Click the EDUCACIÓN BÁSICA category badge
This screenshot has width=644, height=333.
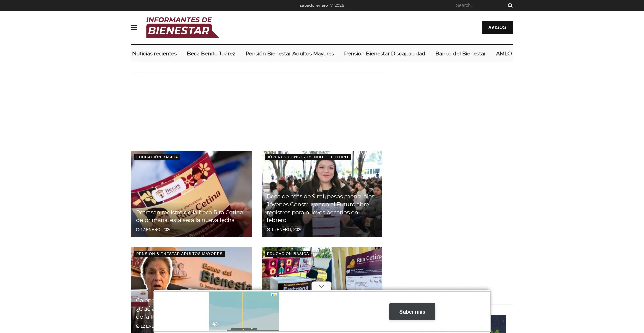[157, 157]
